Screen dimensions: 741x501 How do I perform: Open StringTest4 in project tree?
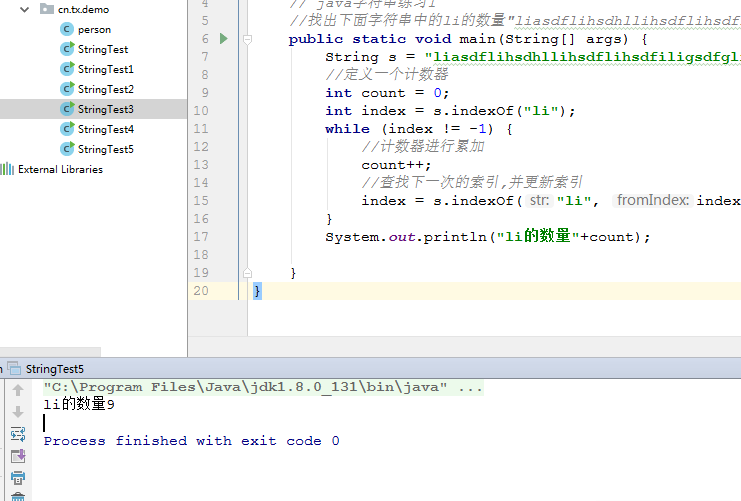[x=105, y=129]
